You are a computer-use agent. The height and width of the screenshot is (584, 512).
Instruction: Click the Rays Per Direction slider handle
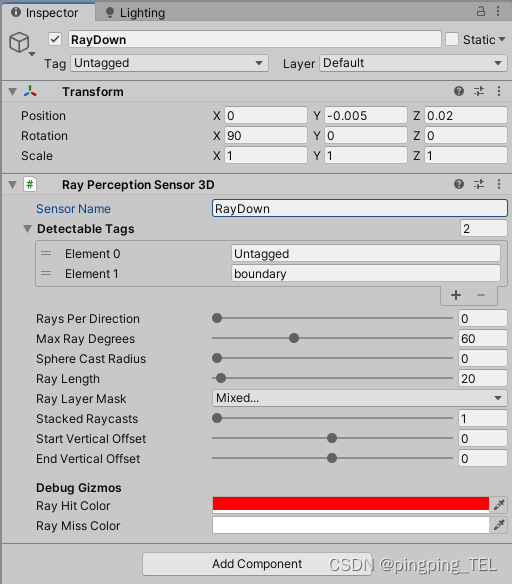pos(217,318)
